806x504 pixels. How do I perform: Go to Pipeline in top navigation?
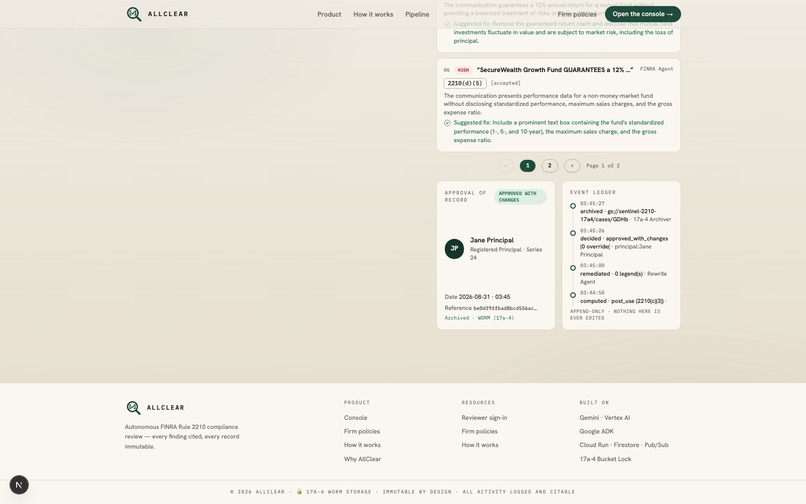point(417,14)
